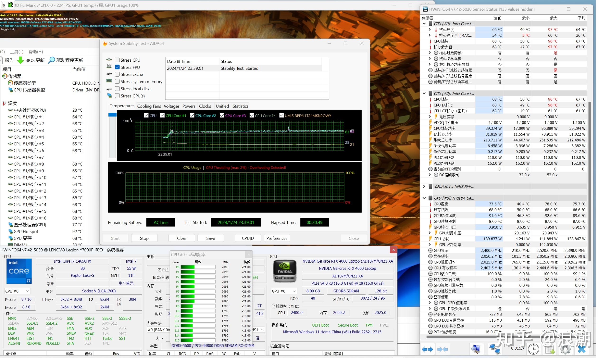Expand the S.M.A.R.T. UMIS sensor group
The image size is (607, 364).
point(424,187)
